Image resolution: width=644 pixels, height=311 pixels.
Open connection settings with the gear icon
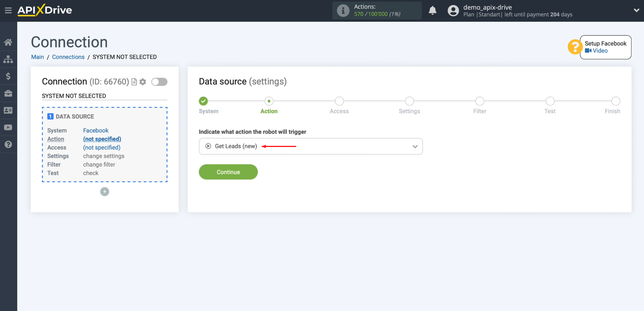point(143,82)
